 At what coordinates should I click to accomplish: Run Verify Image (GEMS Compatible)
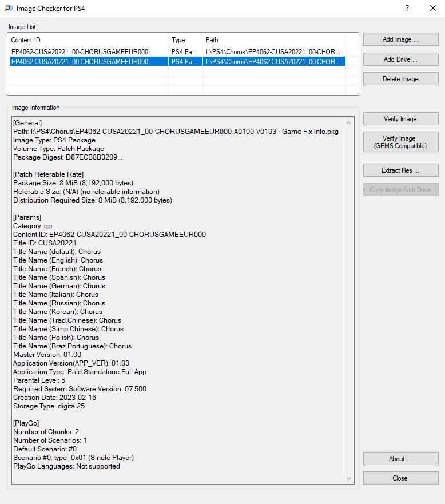point(400,142)
